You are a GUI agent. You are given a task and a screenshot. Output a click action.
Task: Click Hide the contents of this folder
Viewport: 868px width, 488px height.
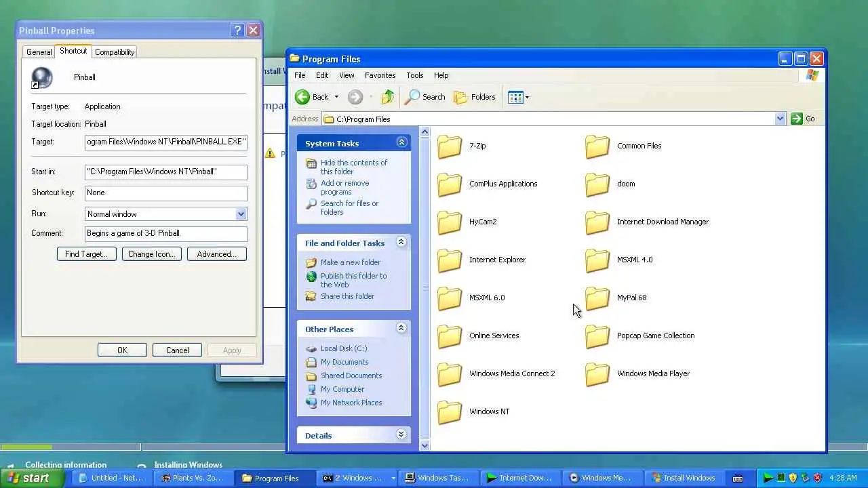pos(353,167)
